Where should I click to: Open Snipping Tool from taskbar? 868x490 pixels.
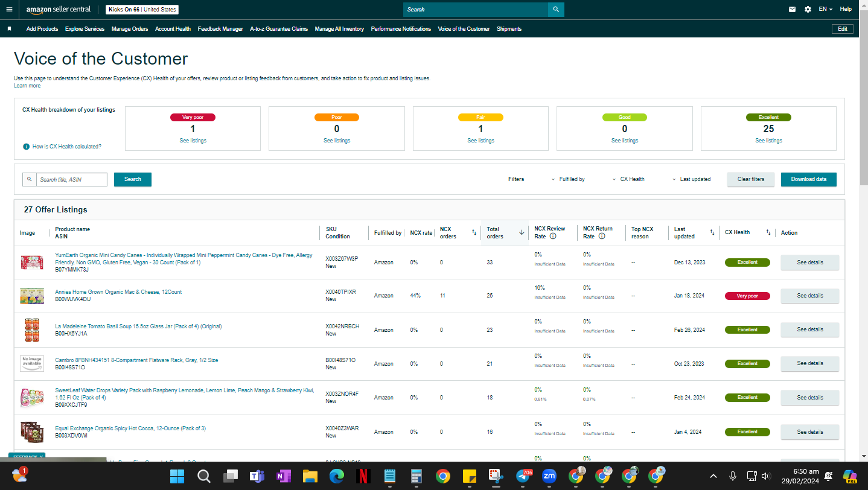pyautogui.click(x=496, y=476)
